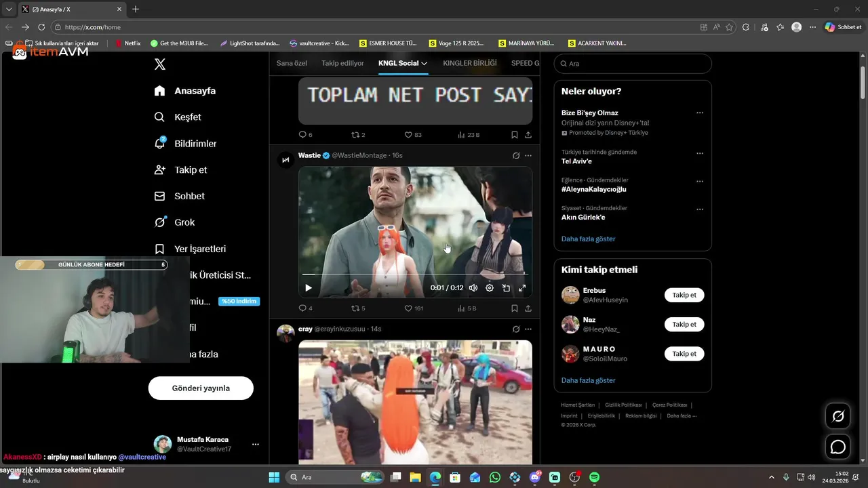Open Spotify from the taskbar

[594, 477]
